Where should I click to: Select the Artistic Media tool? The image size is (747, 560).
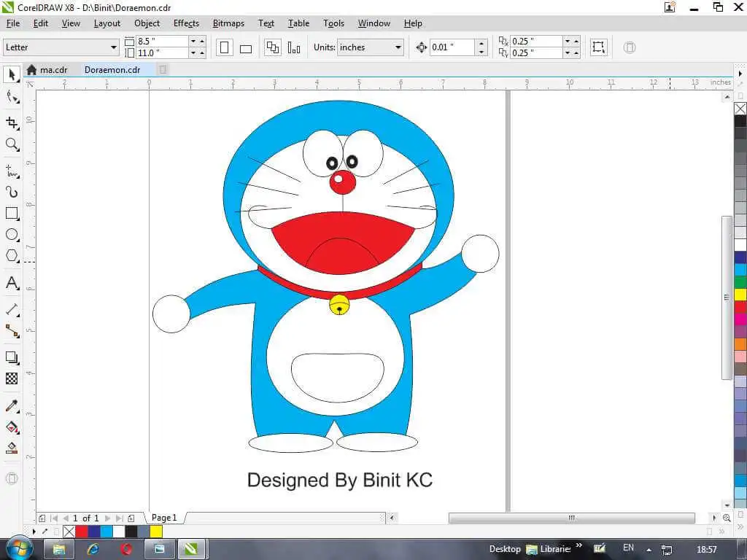12,192
